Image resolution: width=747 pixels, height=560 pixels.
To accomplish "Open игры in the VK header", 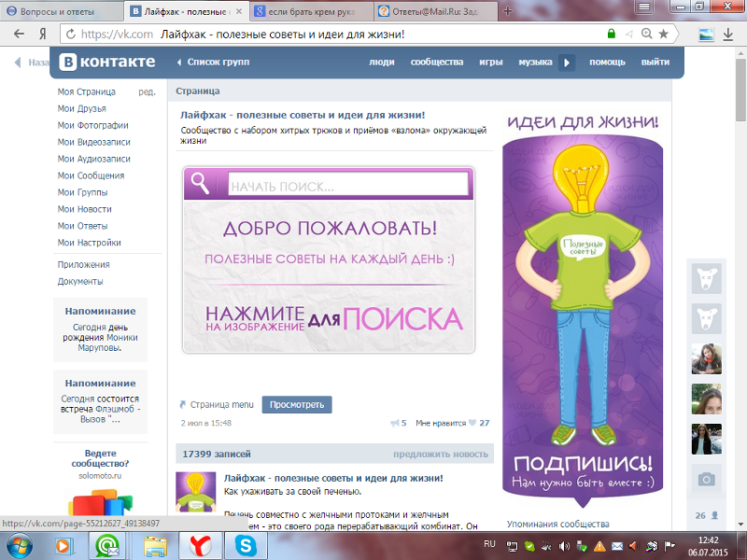I will pyautogui.click(x=491, y=63).
